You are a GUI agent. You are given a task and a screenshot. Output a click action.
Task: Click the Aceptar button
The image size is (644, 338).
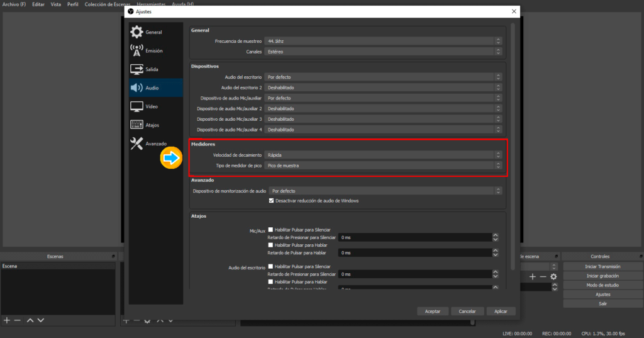(x=433, y=311)
